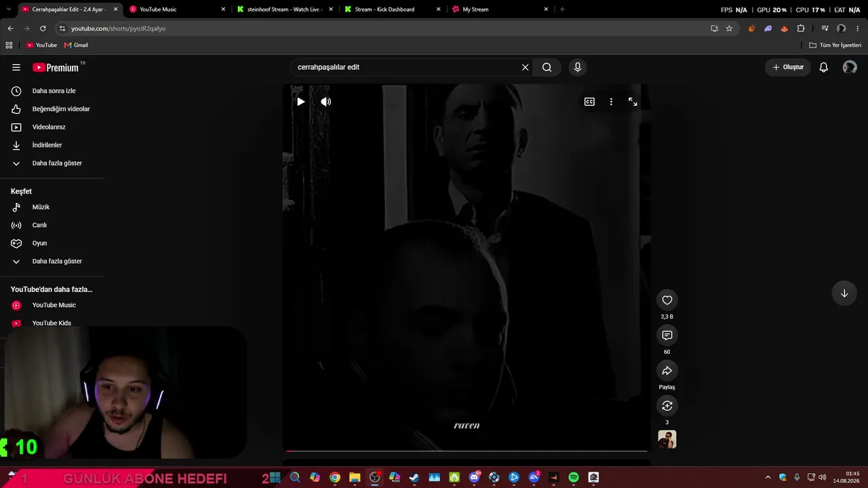Open the Windows Start menu
Viewport: 868px width, 488px height.
(x=275, y=478)
